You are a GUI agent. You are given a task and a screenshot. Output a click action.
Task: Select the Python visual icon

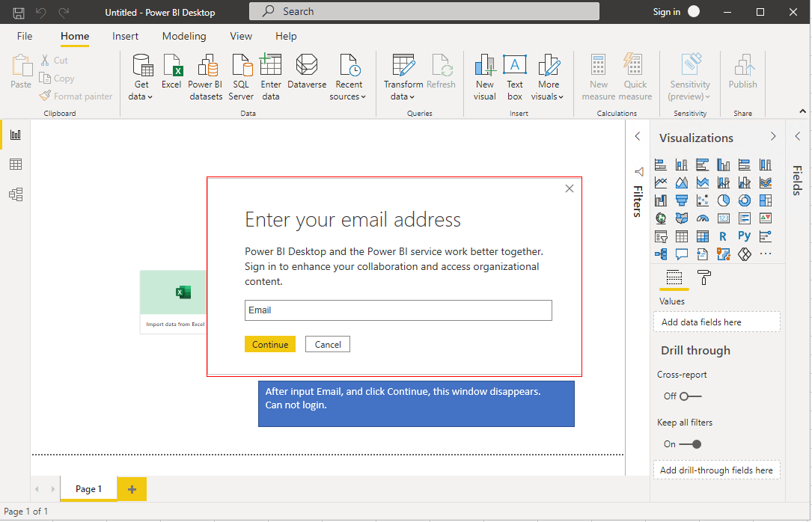coord(744,236)
